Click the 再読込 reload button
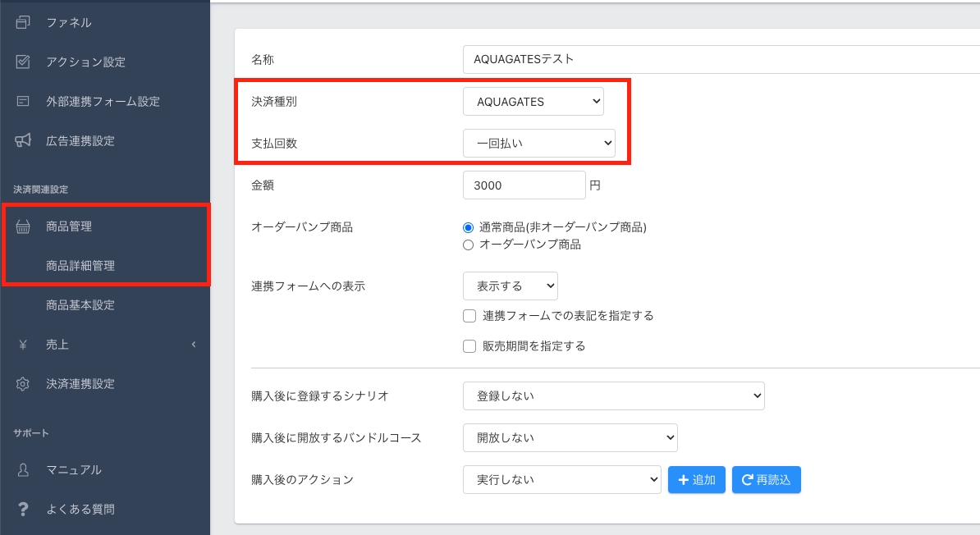980x535 pixels. [766, 480]
